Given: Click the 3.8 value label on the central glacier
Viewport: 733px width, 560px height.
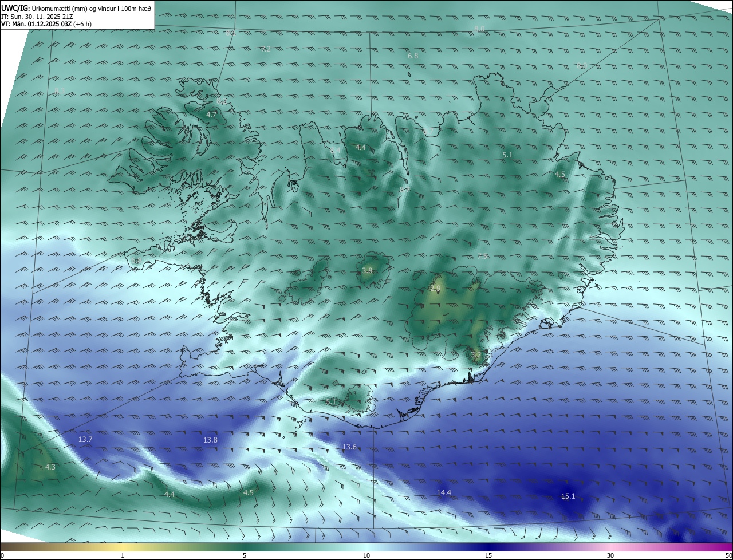Looking at the screenshot, I should pyautogui.click(x=367, y=271).
